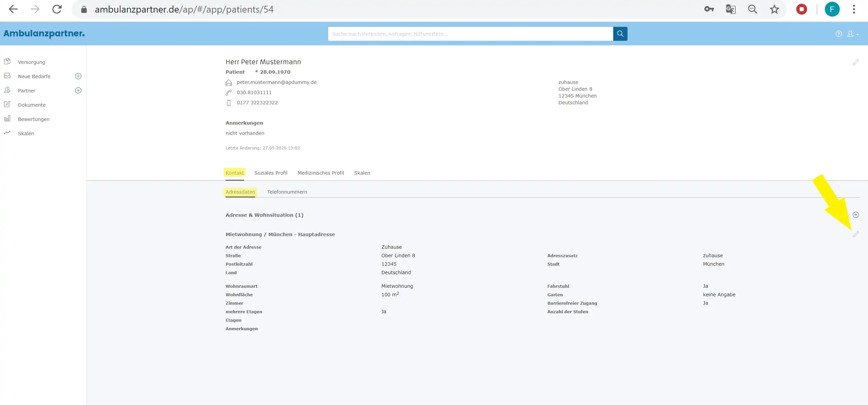
Task: Open Neue Bedarfe in the sidebar
Action: 34,76
